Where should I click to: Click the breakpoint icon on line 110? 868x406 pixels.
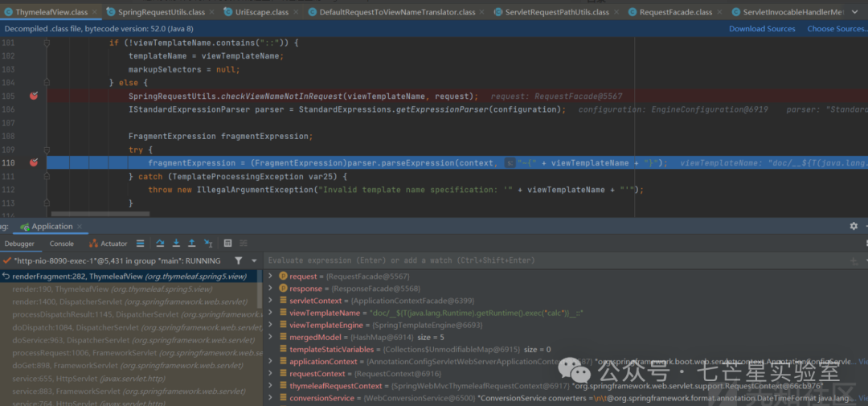point(33,163)
